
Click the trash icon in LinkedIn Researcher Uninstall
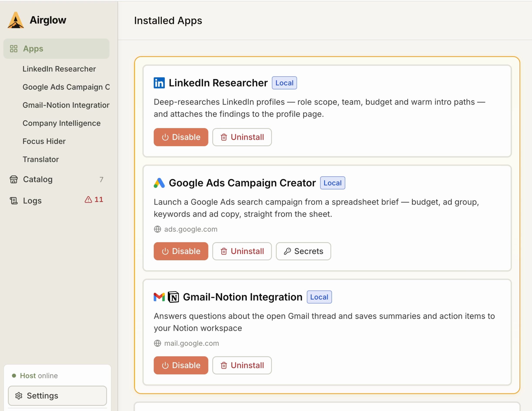tap(224, 137)
